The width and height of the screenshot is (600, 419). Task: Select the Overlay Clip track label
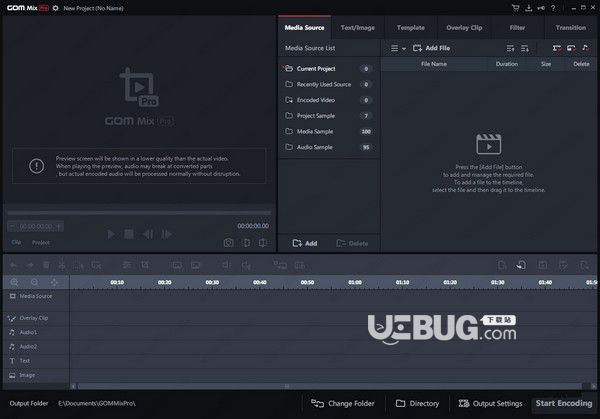pos(36,318)
